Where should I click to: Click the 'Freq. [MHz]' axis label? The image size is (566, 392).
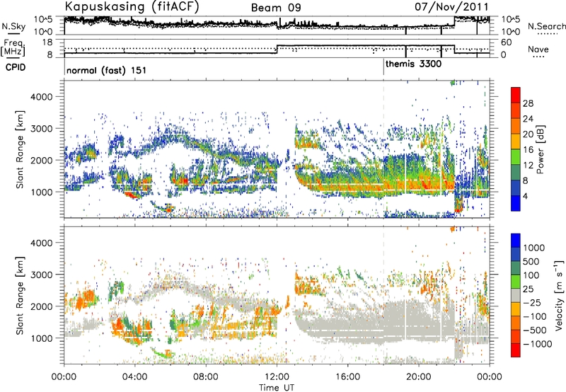(13, 47)
